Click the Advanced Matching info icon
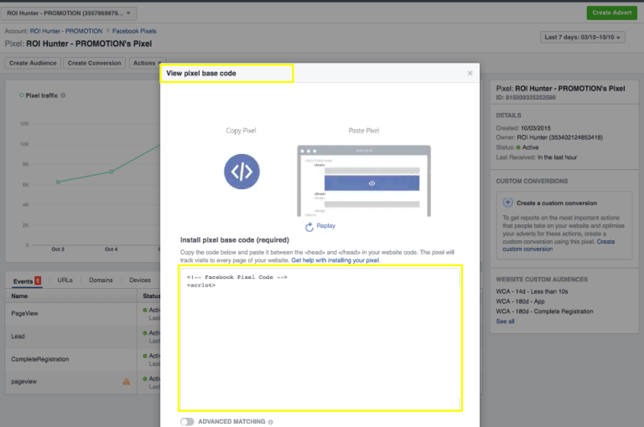The image size is (644, 427). (x=270, y=422)
